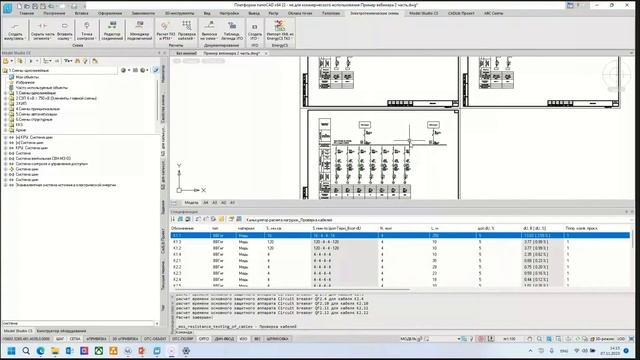
Task: Open the Редактор соединений tool
Action: (x=113, y=31)
